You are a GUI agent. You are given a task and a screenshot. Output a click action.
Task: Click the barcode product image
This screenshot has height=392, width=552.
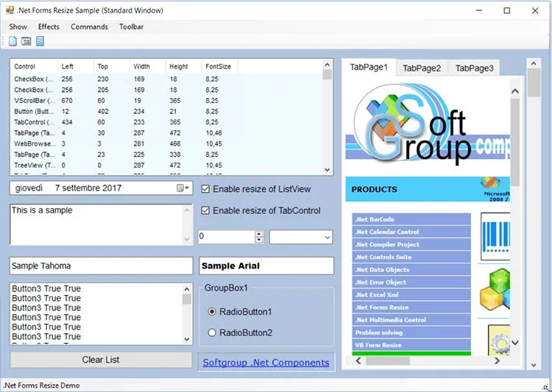pyautogui.click(x=495, y=236)
